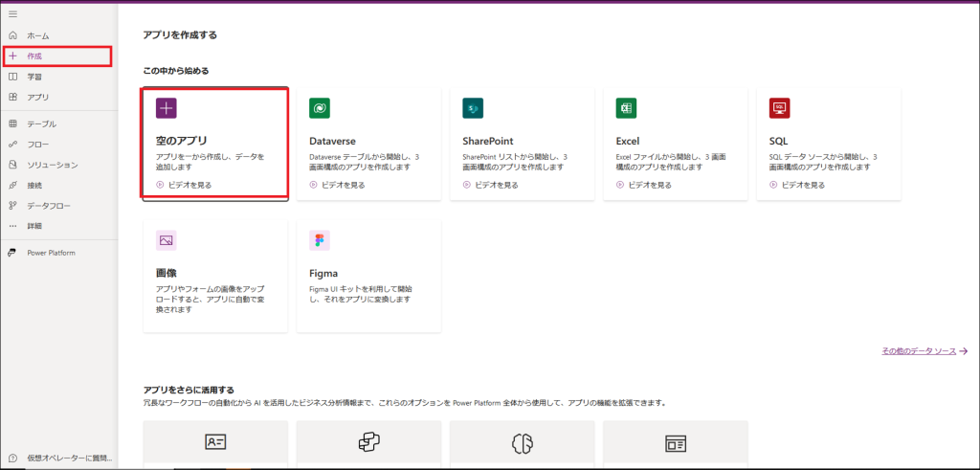The height and width of the screenshot is (470, 980).
Task: Click the business card reader tile icon
Action: tap(215, 442)
